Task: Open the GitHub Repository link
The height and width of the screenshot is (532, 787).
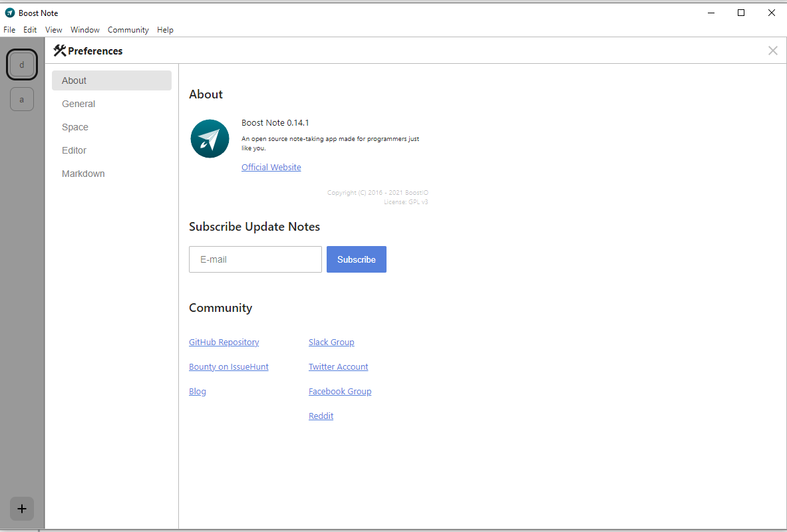Action: [x=224, y=342]
